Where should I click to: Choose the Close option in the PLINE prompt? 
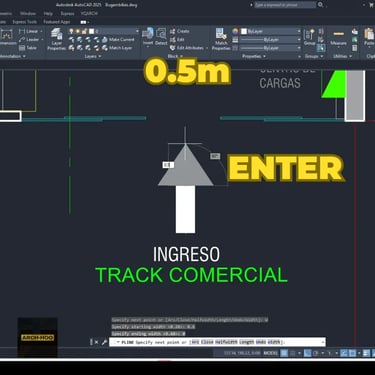click(207, 342)
